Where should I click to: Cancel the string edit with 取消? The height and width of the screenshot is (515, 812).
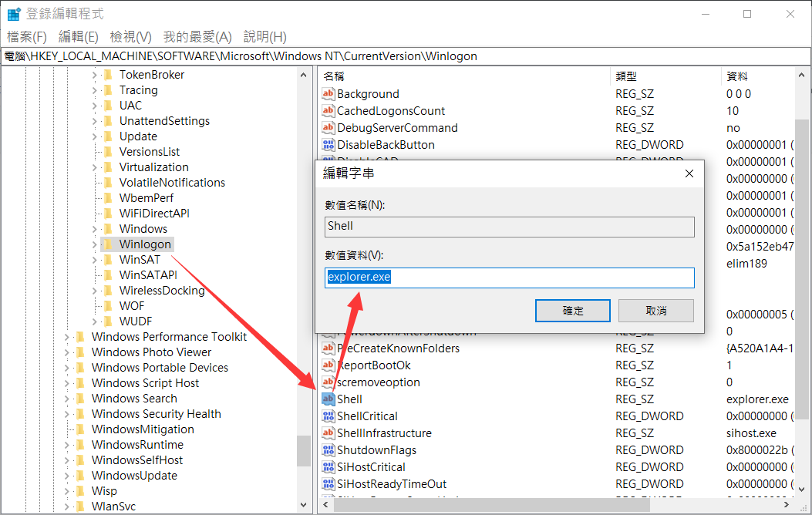coord(656,311)
